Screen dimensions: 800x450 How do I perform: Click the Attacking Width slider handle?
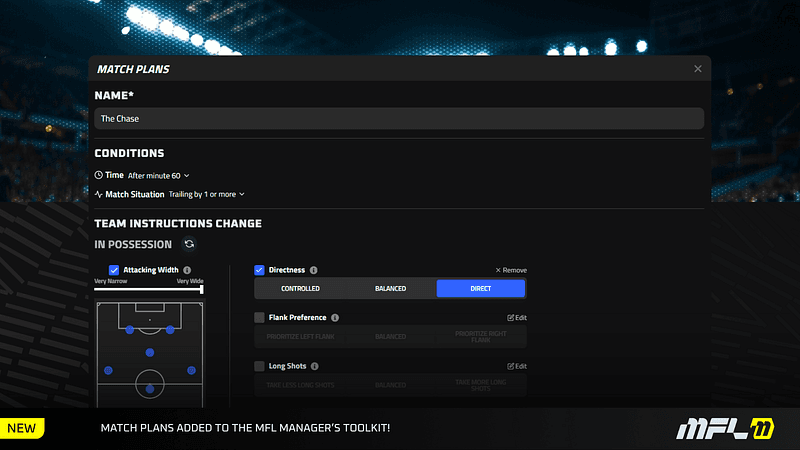202,289
